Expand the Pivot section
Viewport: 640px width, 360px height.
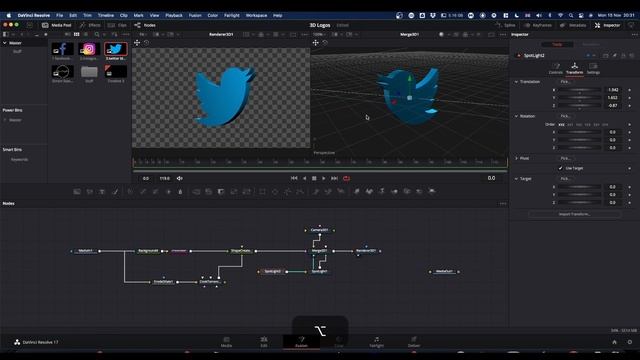[x=516, y=158]
